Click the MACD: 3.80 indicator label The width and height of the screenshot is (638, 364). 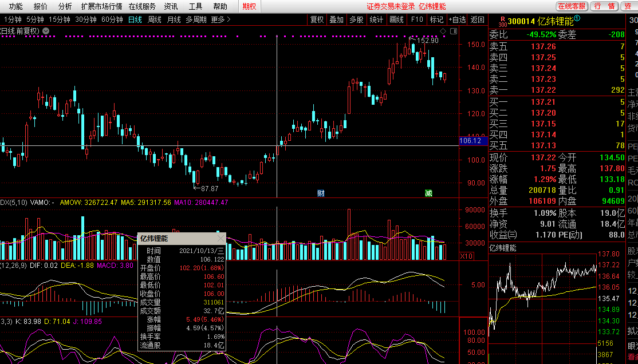115,266
